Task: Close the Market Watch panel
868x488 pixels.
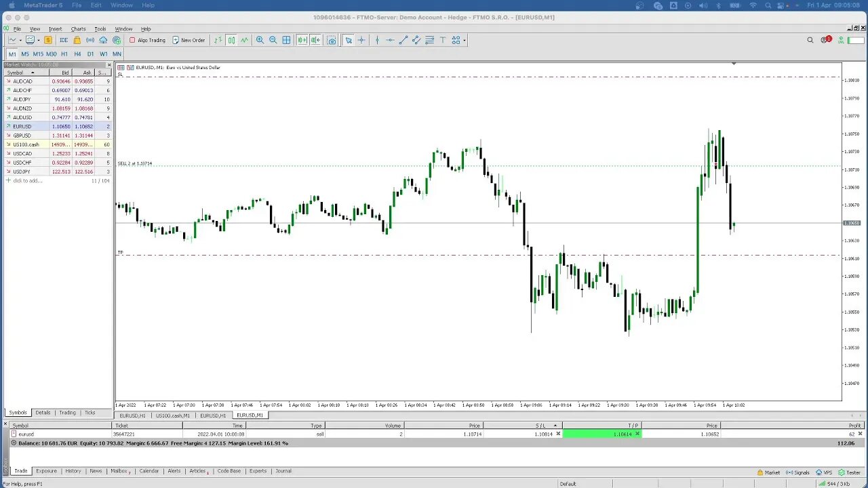Action: pyautogui.click(x=111, y=64)
